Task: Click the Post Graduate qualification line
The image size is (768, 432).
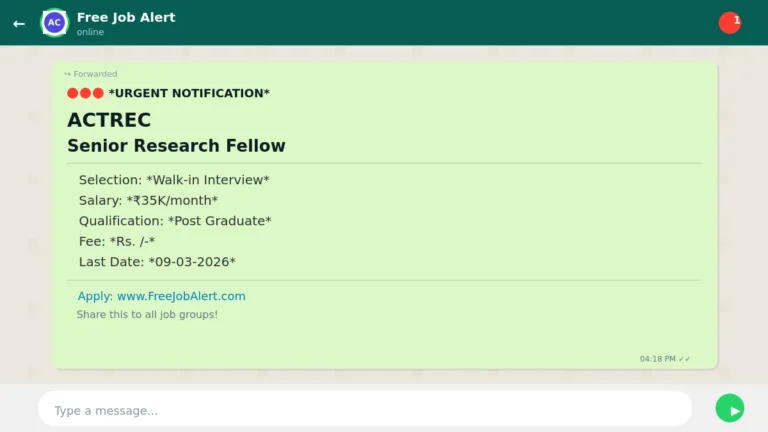Action: point(175,221)
